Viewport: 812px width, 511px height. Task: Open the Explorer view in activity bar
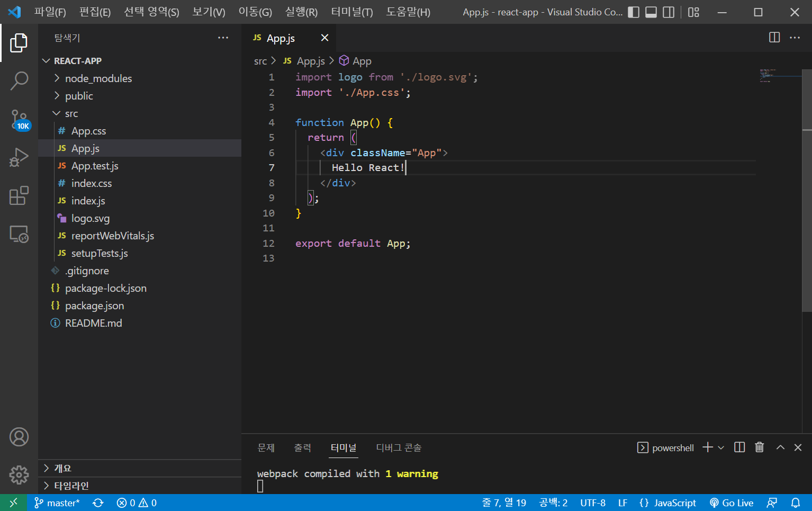19,43
